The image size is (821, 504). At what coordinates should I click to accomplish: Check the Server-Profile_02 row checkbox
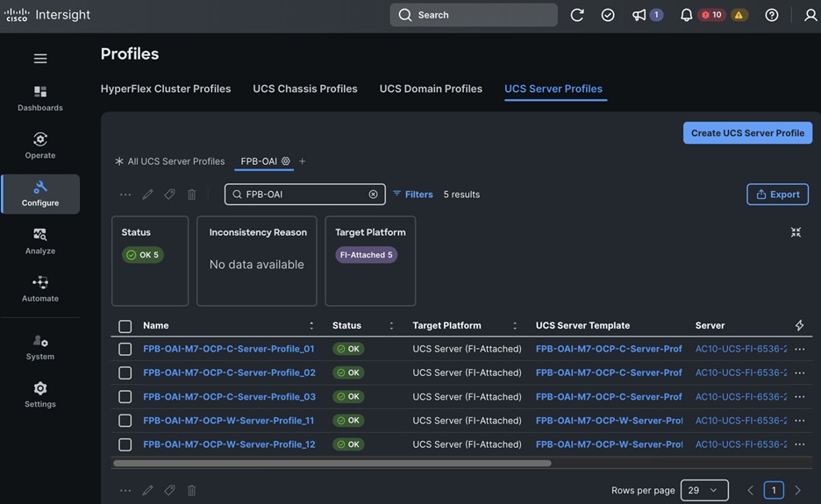tap(125, 373)
